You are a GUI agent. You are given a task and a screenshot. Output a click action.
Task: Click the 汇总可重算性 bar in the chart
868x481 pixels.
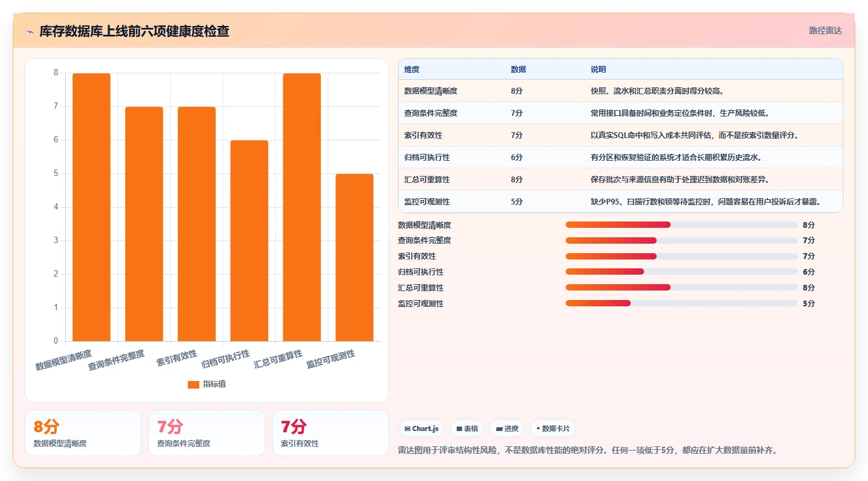[x=302, y=207]
